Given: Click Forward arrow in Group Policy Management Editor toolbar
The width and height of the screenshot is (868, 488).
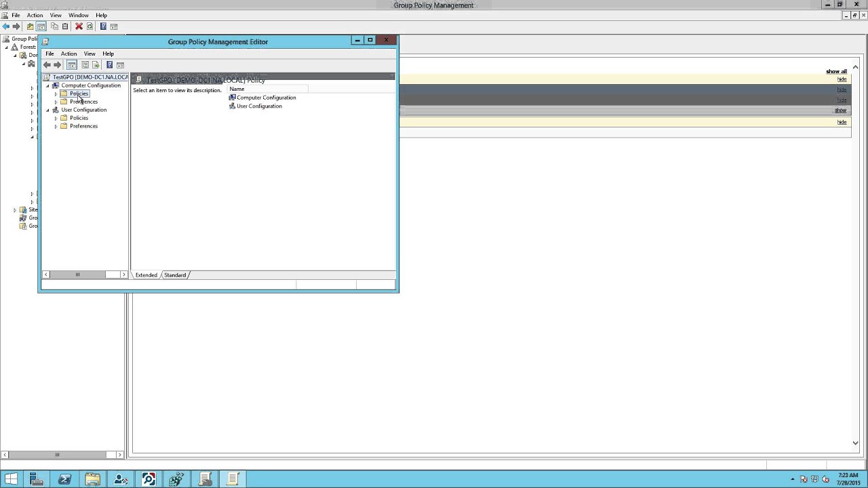Looking at the screenshot, I should [x=57, y=65].
